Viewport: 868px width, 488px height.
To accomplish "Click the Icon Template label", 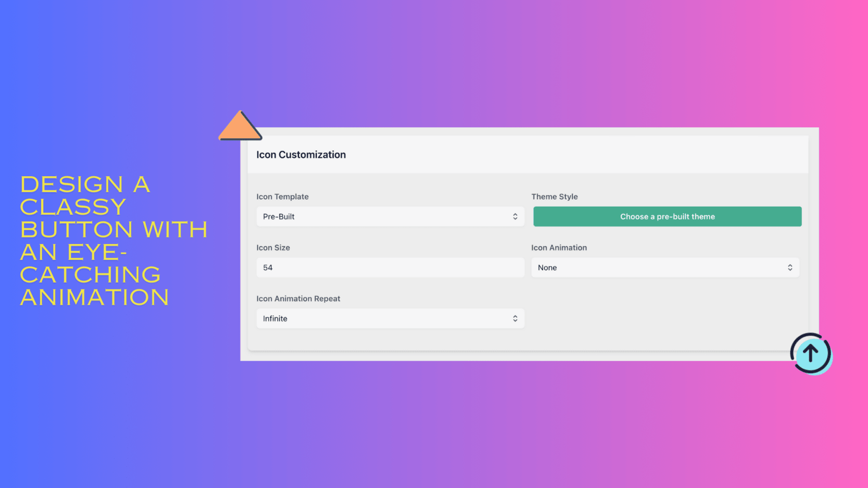I will (282, 196).
